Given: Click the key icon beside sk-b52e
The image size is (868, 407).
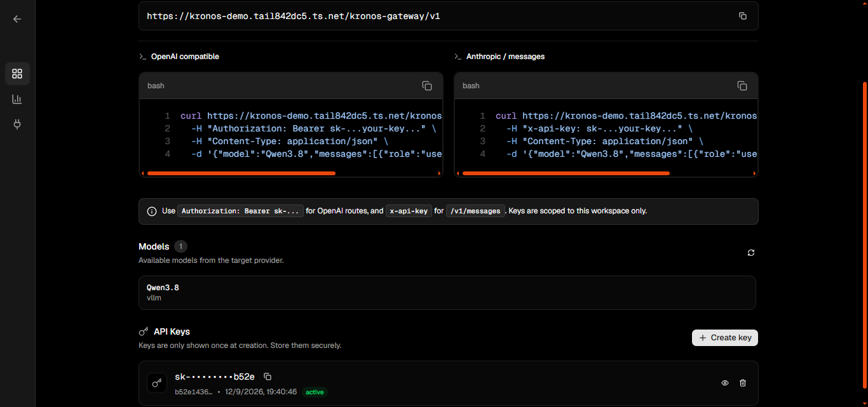Looking at the screenshot, I should tap(157, 383).
